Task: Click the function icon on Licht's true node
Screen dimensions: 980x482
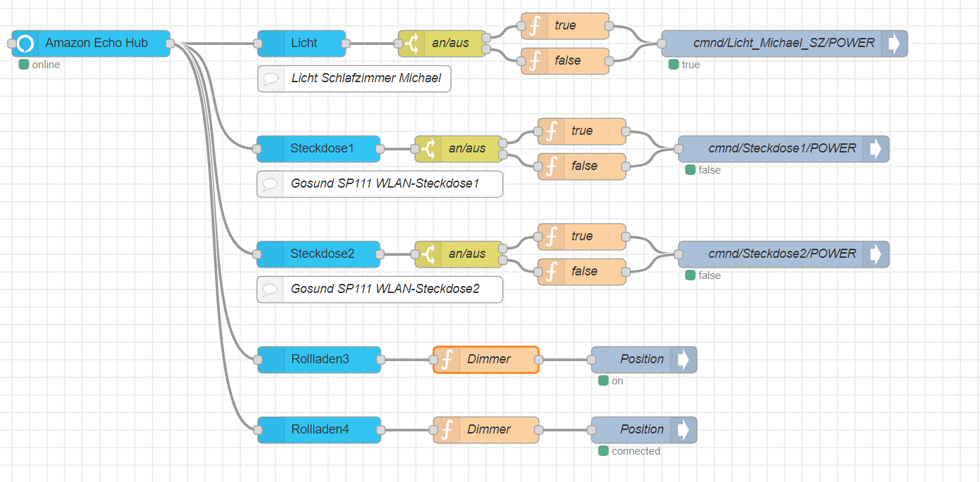Action: point(535,26)
